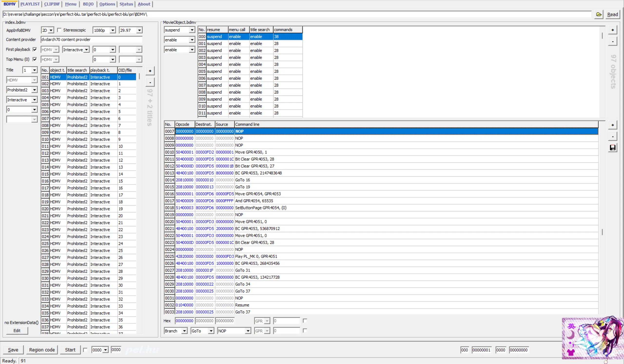
Task: Select the BDJO menu tab
Action: coord(88,4)
